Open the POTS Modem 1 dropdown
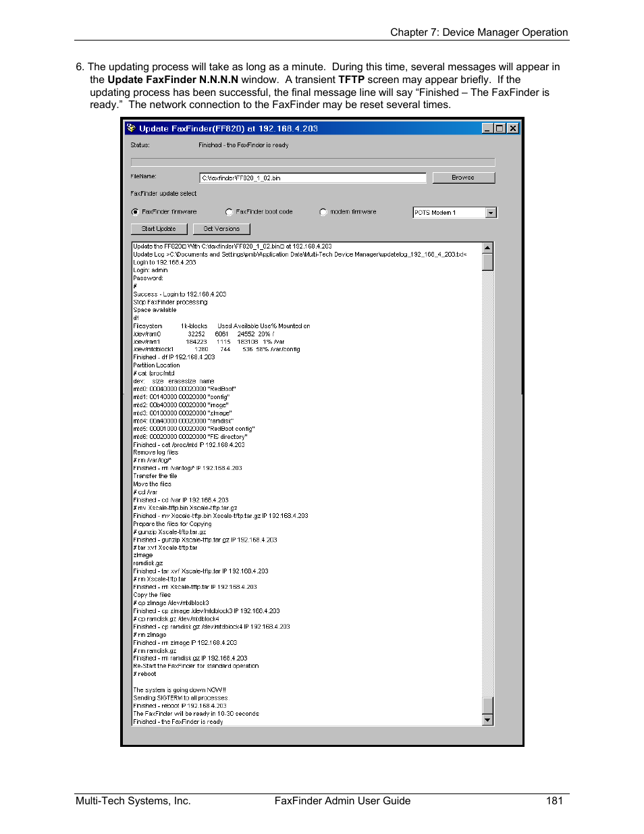This screenshot has width=644, height=834. click(491, 213)
